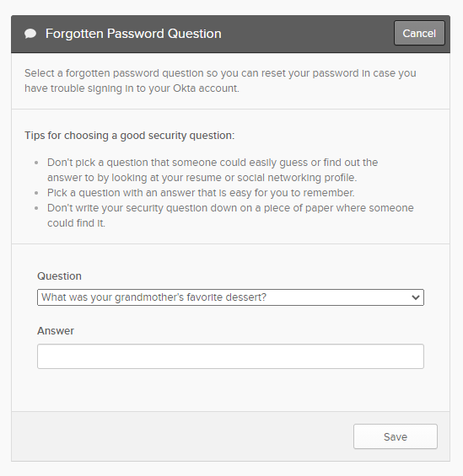The image size is (463, 476).
Task: Click the Question field label
Action: (x=59, y=276)
